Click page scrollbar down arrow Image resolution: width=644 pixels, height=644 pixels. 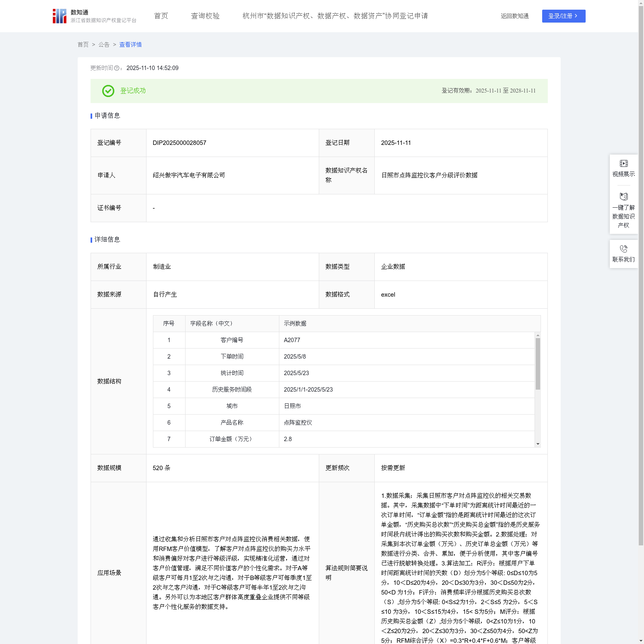tap(641, 641)
